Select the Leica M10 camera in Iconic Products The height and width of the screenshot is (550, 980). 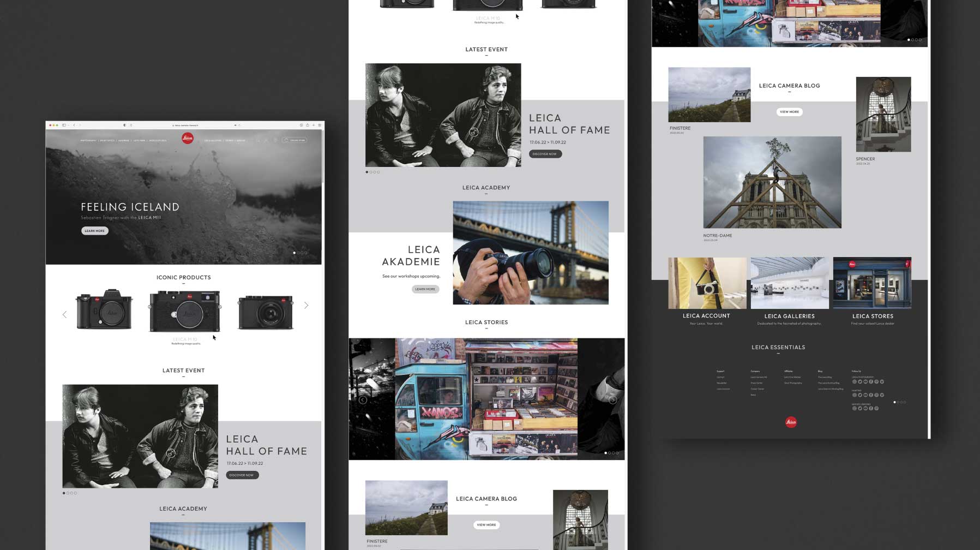(x=185, y=311)
